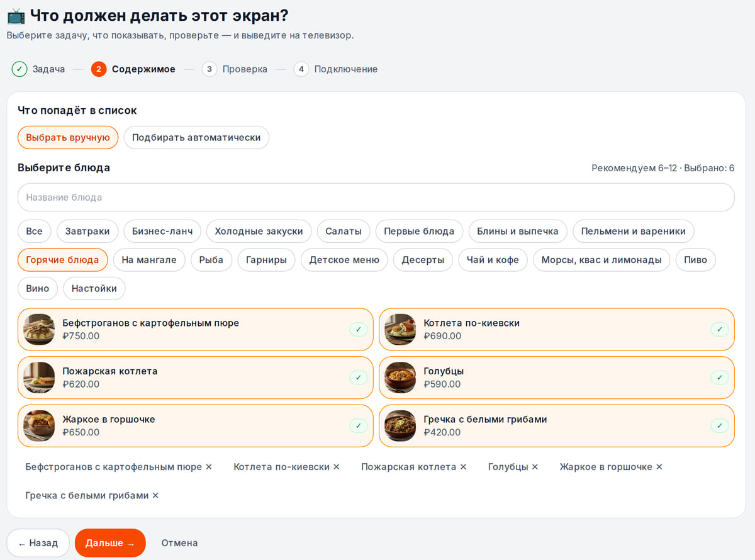Filter dishes by Детское меню
Viewport: 755px width, 560px height.
coord(344,260)
